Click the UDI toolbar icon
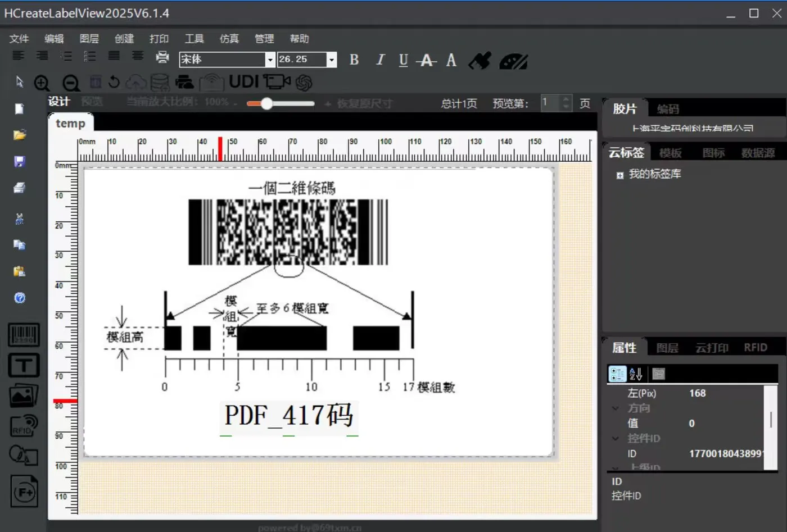787x532 pixels. click(x=243, y=82)
